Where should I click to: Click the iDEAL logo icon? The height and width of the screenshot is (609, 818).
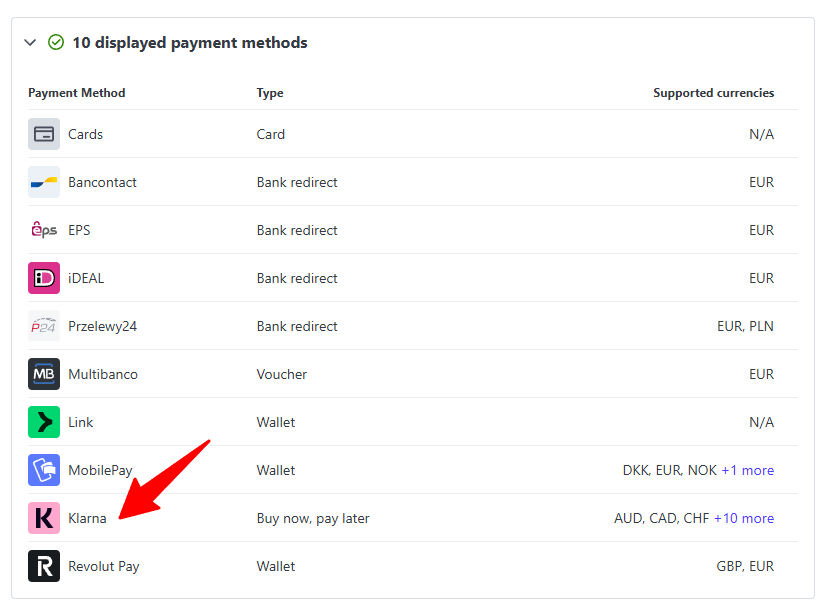tap(44, 278)
